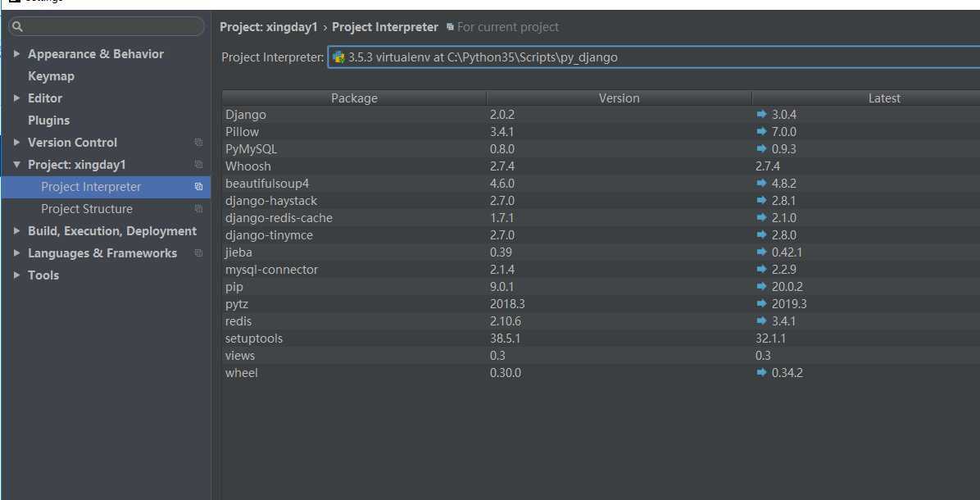Click 'Project: xingday1' in the breadcrumb
This screenshot has height=500, width=980.
pos(269,27)
